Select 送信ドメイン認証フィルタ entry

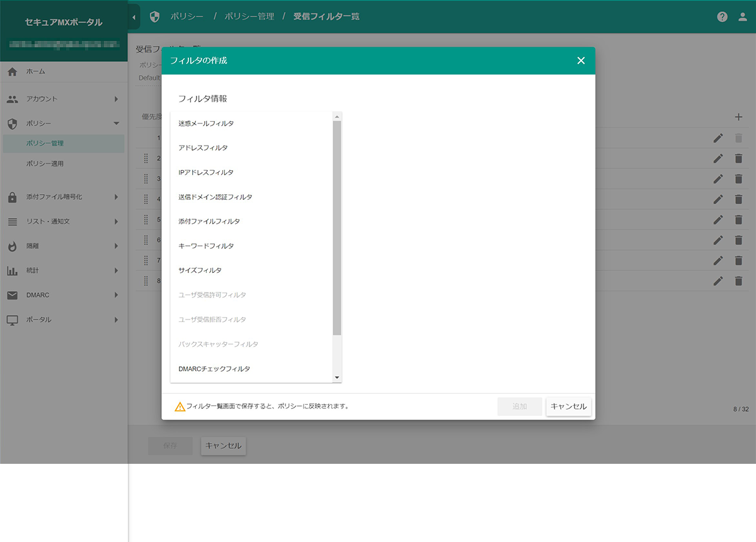215,197
